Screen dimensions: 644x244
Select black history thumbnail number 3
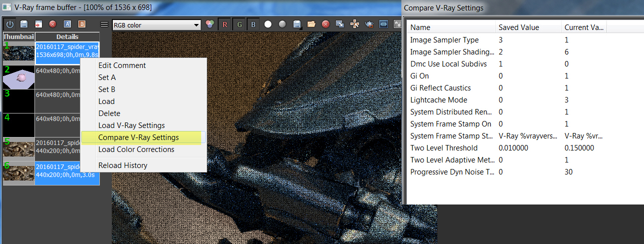point(19,101)
